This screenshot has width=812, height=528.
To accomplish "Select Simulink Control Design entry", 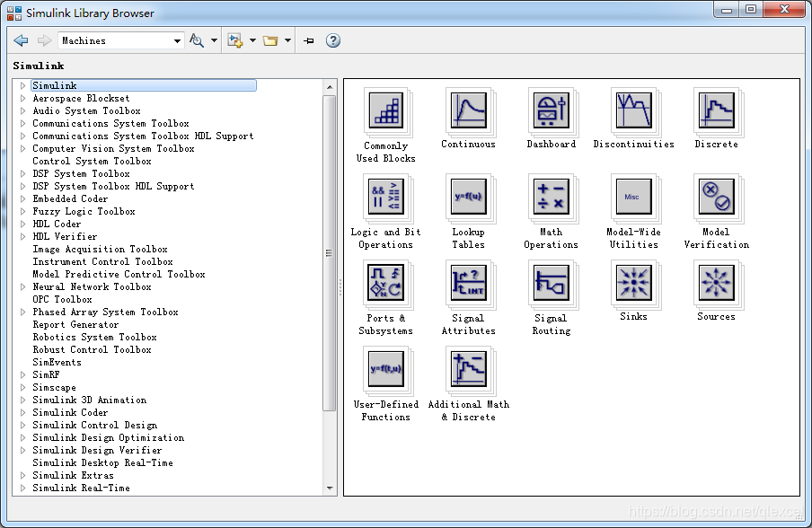I will [x=95, y=425].
